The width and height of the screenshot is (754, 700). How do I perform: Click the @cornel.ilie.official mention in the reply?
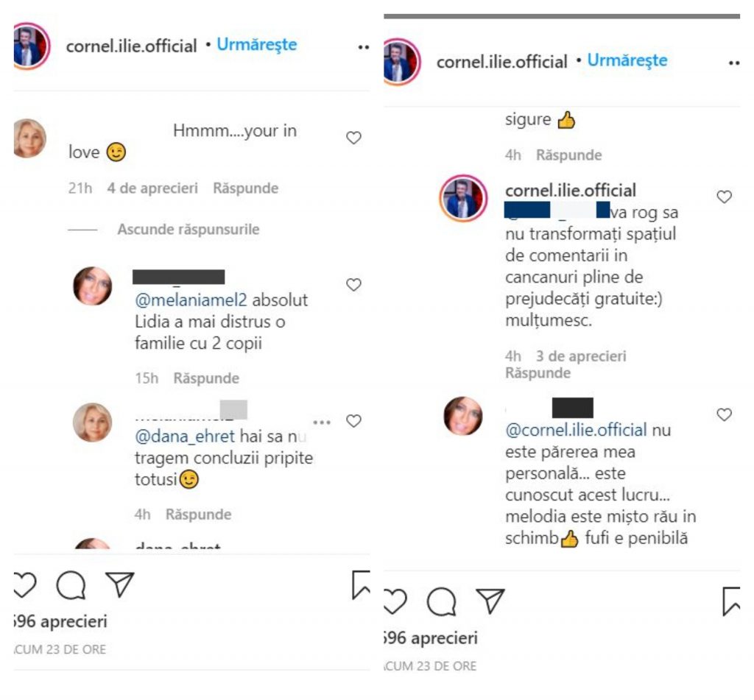tap(576, 430)
